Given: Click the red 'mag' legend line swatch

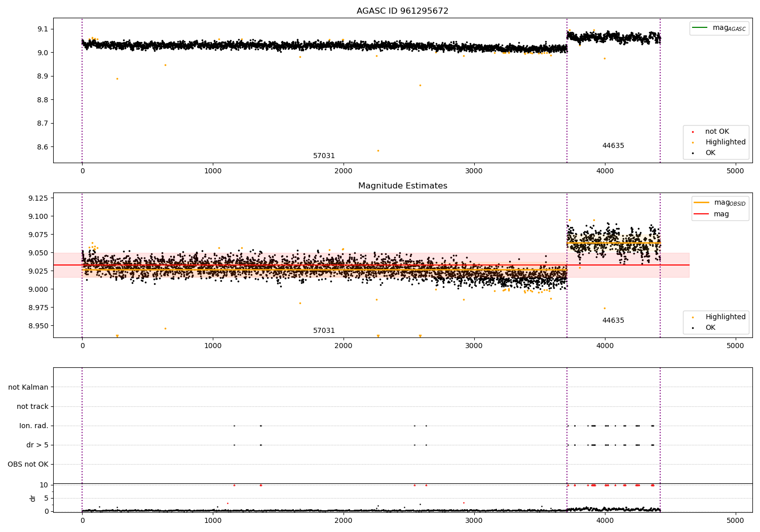Looking at the screenshot, I should (x=702, y=214).
